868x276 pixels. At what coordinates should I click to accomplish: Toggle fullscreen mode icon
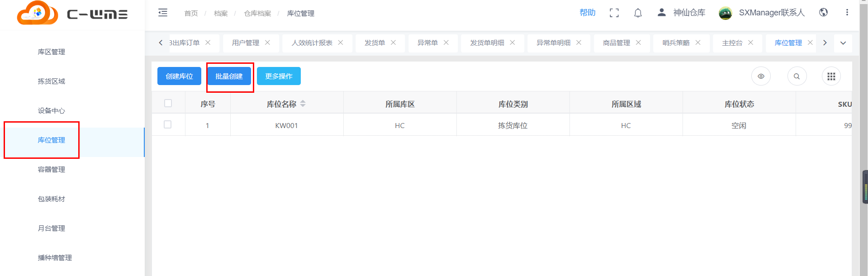[614, 13]
